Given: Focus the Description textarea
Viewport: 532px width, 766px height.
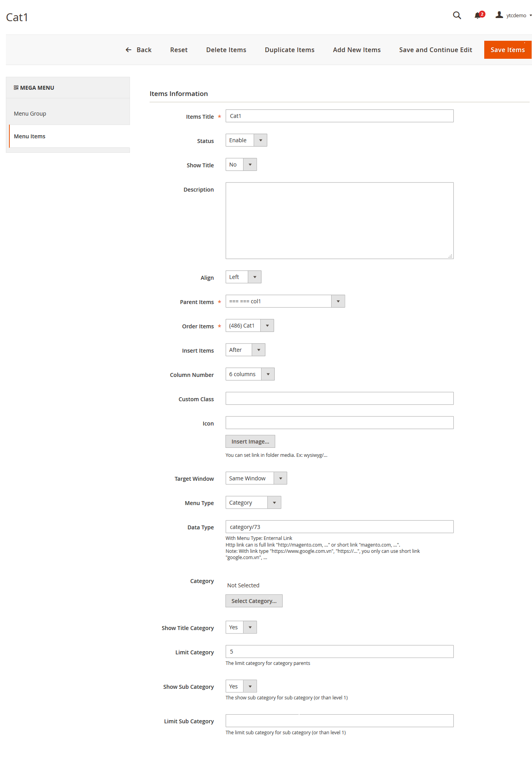Looking at the screenshot, I should (x=339, y=221).
